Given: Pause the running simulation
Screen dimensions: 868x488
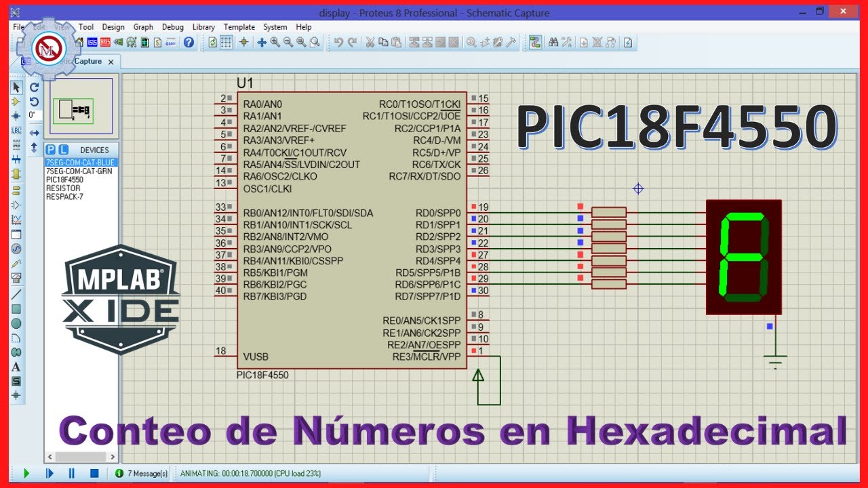Looking at the screenshot, I should 71,473.
